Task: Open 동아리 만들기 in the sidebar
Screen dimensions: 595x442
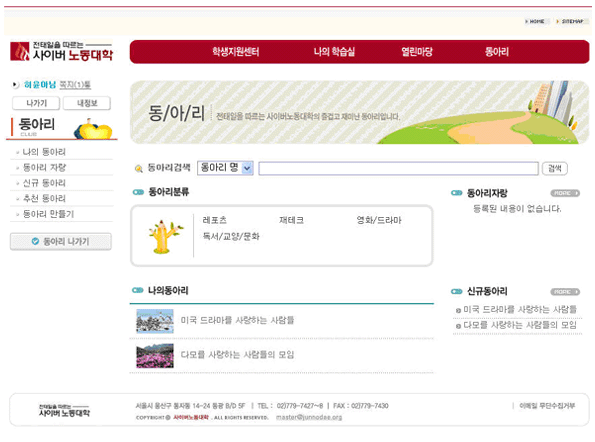Action: tap(48, 214)
